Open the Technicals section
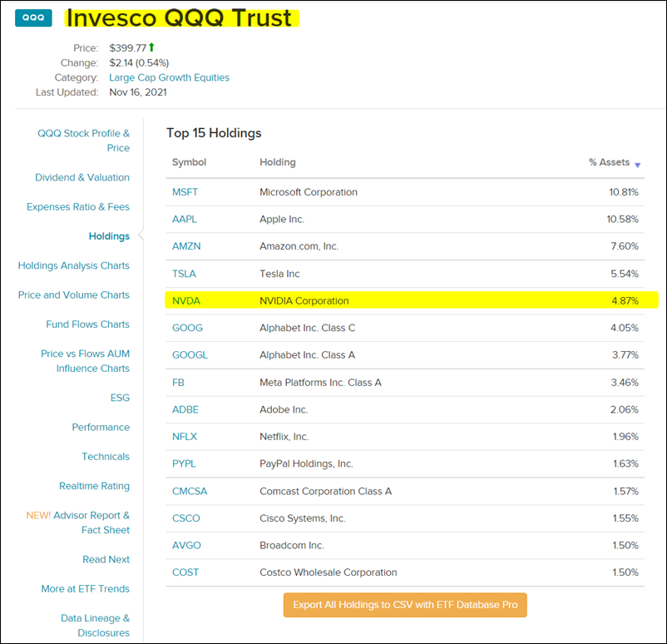 106,456
